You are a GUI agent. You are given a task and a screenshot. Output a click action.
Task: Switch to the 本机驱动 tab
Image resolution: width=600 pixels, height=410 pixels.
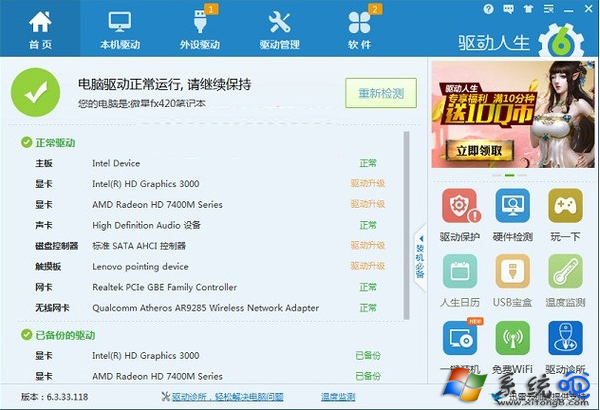point(120,29)
